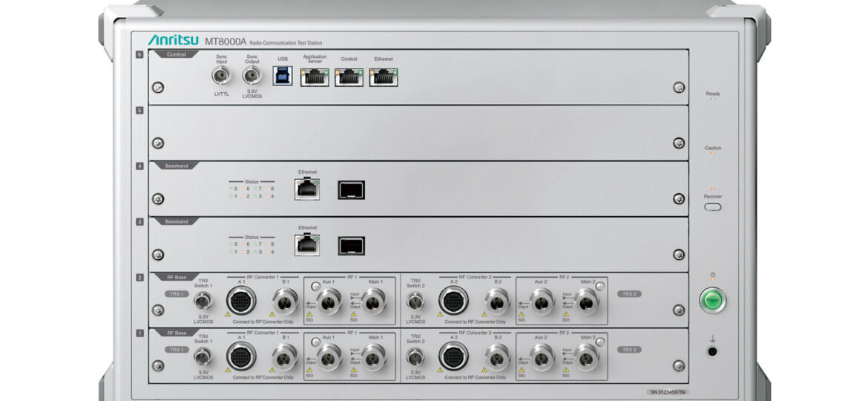
Task: Click the A 2 multi-pin connector in slot 1
Action: pos(453,356)
